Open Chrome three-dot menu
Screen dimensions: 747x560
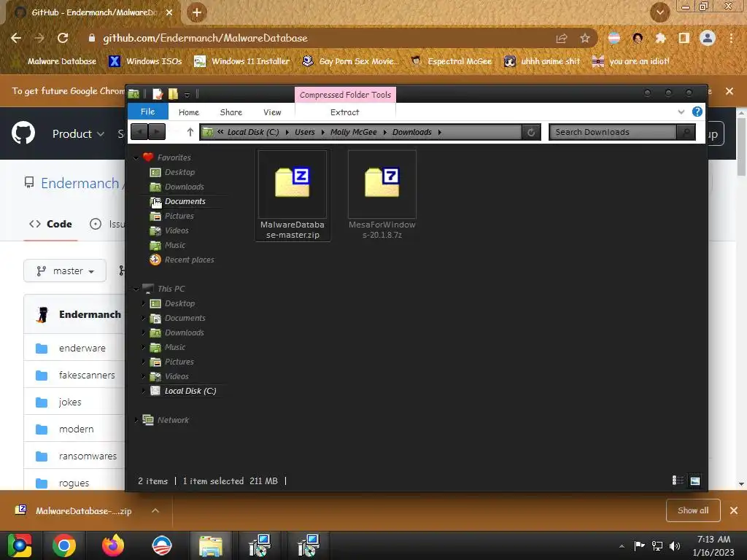tap(731, 38)
